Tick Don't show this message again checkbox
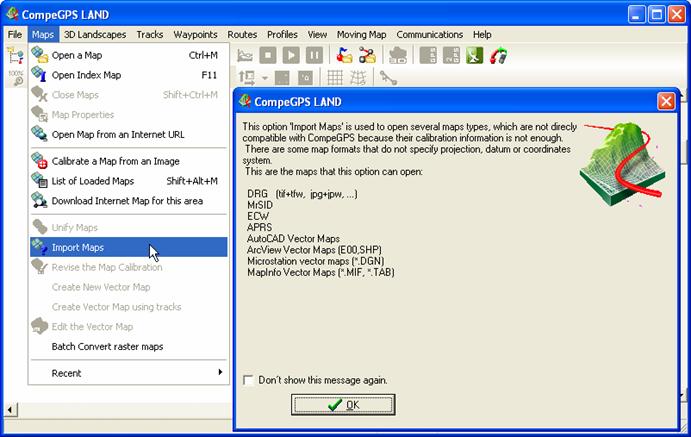This screenshot has height=437, width=691. [x=248, y=380]
